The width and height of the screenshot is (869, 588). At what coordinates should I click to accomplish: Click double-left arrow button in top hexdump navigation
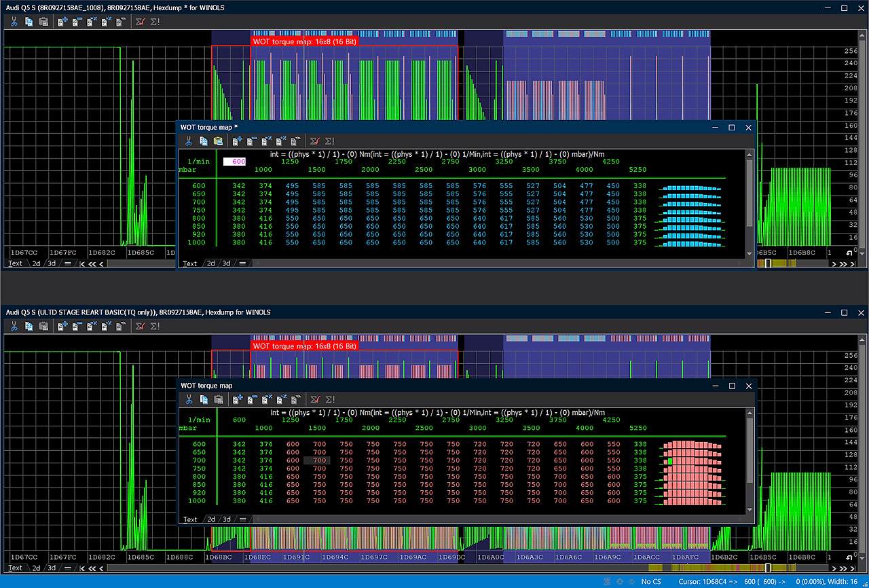(92, 263)
